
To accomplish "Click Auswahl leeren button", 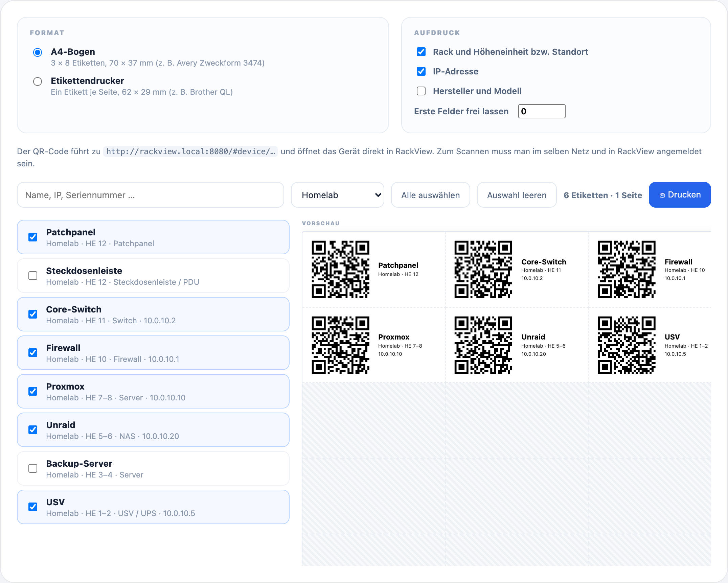I will pos(517,195).
